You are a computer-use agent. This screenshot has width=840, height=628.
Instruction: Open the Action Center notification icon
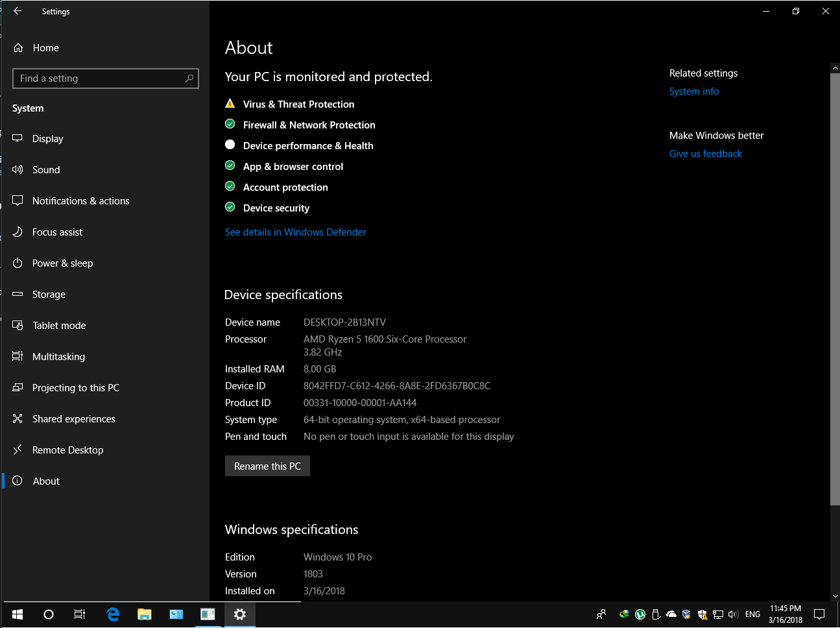[819, 614]
